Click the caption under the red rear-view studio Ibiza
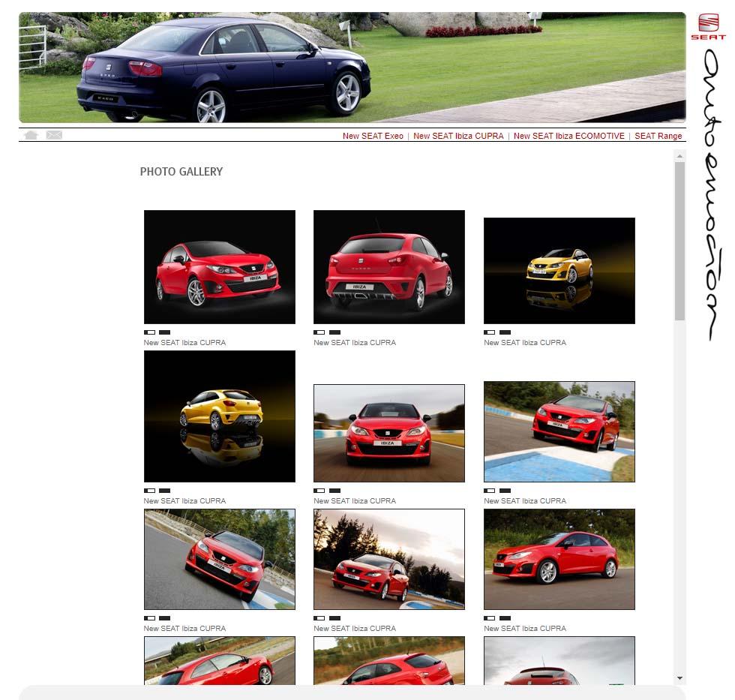735x700 pixels. click(x=355, y=343)
